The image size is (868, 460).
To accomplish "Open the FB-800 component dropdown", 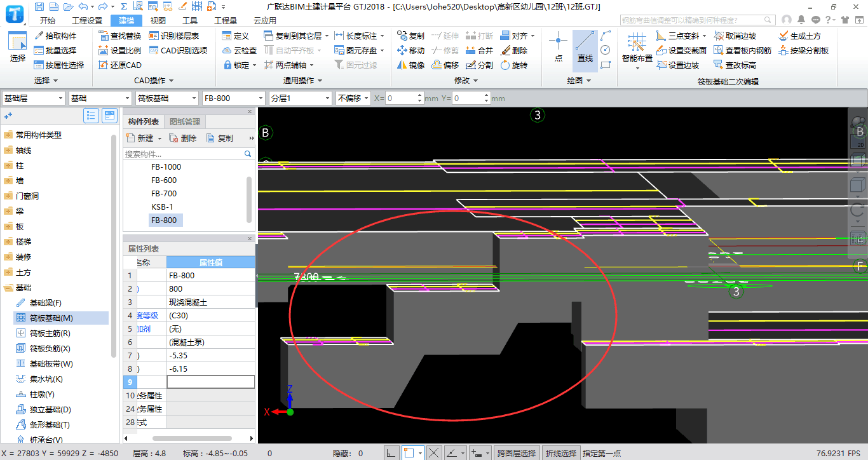I will (233, 98).
